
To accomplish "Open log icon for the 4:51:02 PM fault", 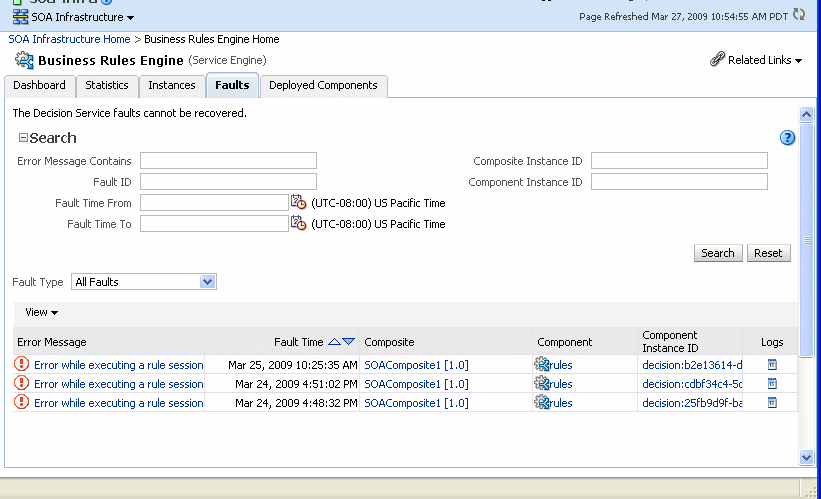I will (x=772, y=384).
